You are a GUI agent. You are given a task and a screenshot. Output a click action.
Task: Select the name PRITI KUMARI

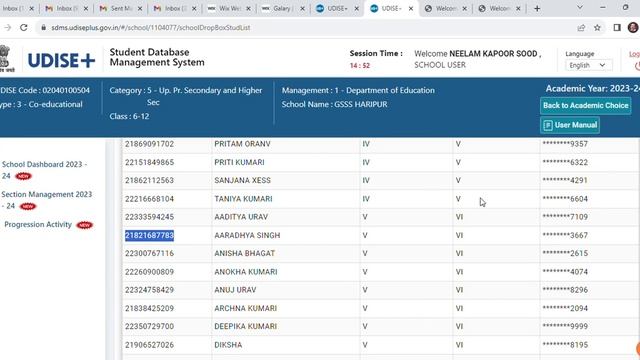click(x=239, y=162)
